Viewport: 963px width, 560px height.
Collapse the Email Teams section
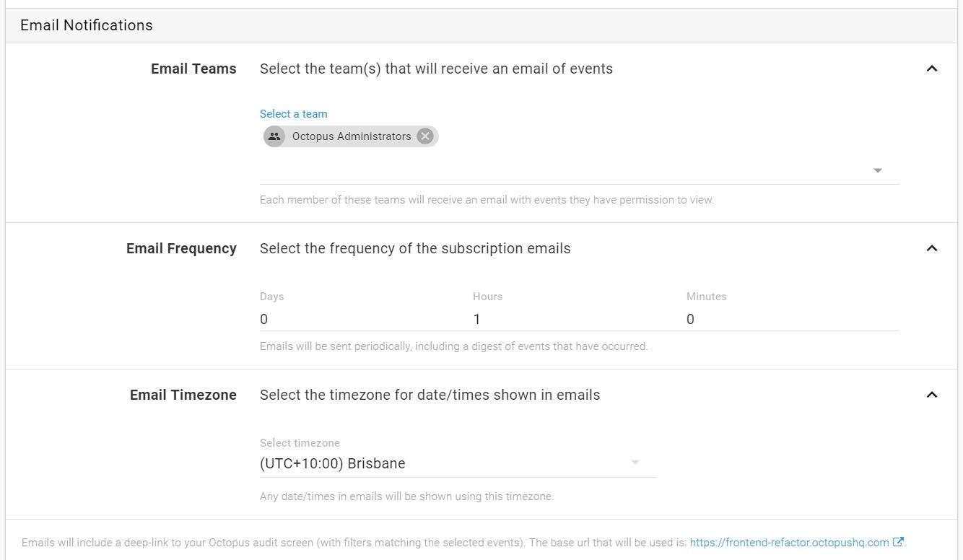932,69
